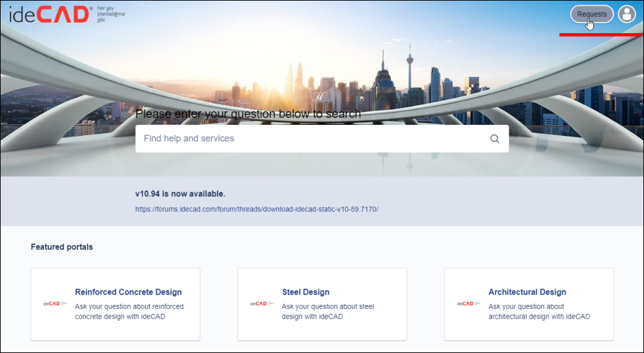
Task: Click the 'Featured portals' heading
Action: coord(62,247)
